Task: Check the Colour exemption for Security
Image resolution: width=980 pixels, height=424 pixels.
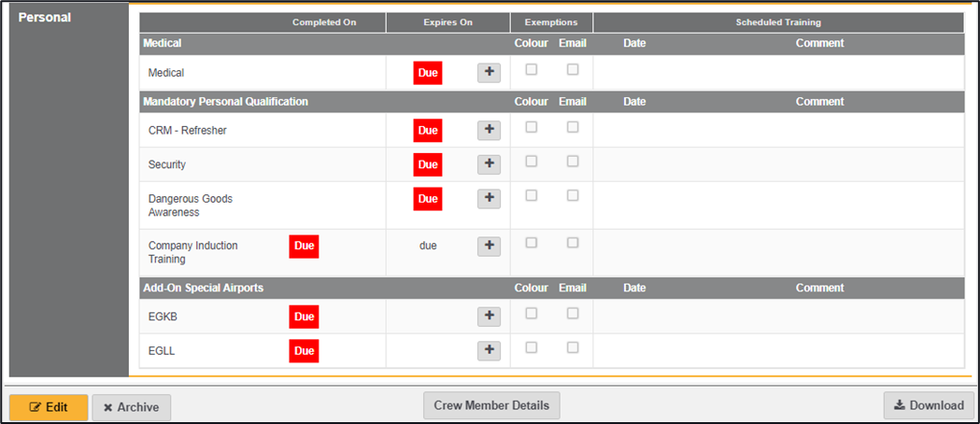Action: tap(532, 162)
